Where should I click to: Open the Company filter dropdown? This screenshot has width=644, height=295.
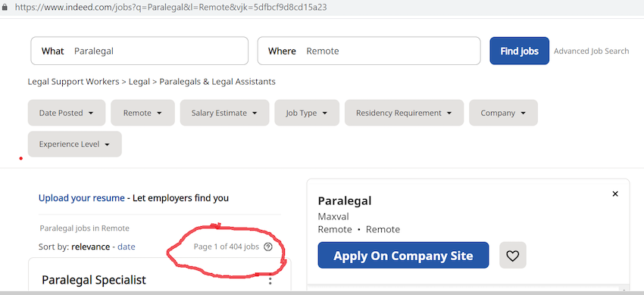[x=503, y=113]
